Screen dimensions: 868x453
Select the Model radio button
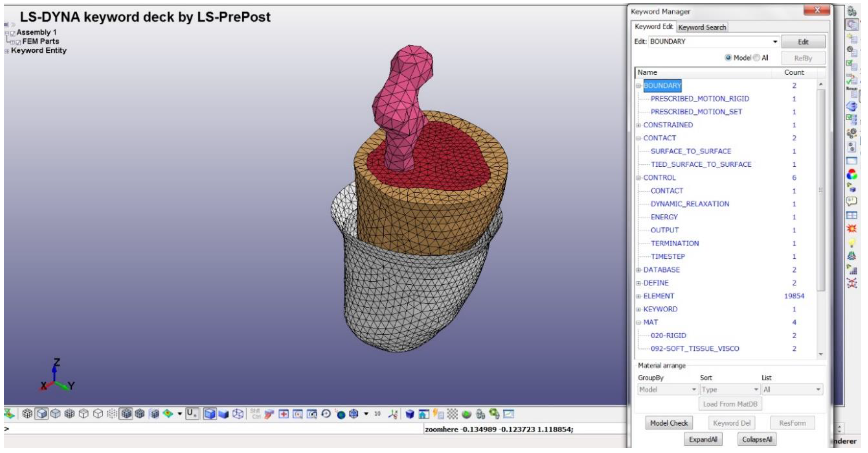[728, 58]
